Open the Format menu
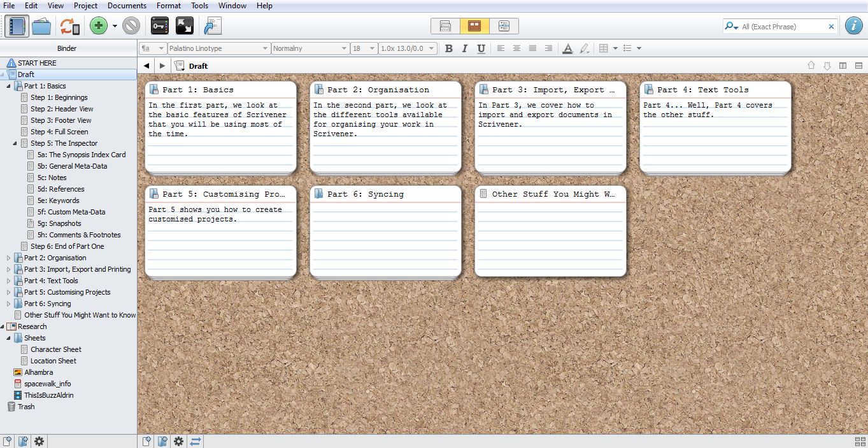Image resolution: width=868 pixels, height=448 pixels. pos(169,6)
